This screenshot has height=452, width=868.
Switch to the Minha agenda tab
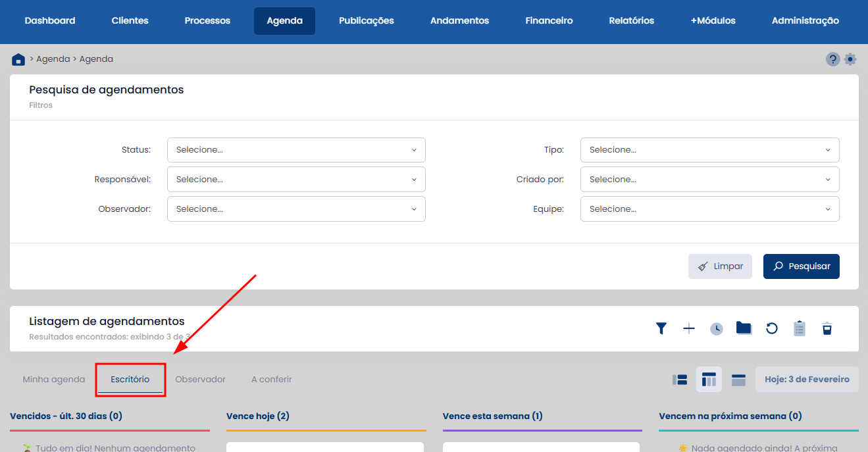coord(54,380)
